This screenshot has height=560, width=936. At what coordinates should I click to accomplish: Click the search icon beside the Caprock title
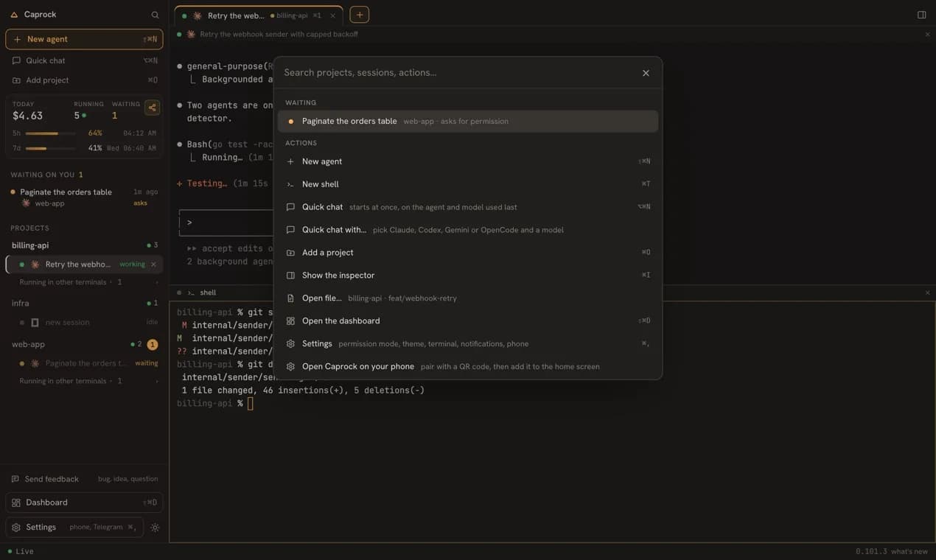(x=155, y=15)
